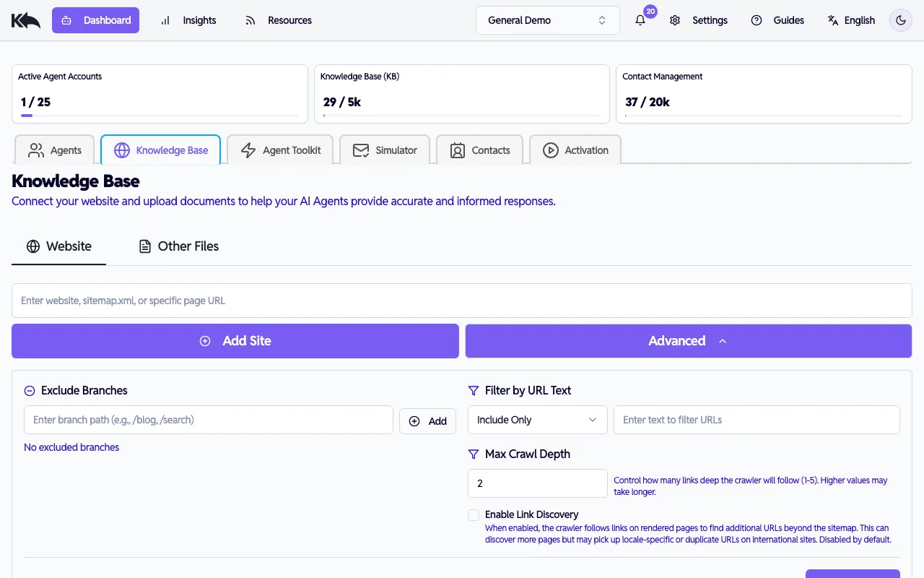Click the Exclude Branches minus icon
Screen dimensions: 924x578
pyautogui.click(x=29, y=390)
